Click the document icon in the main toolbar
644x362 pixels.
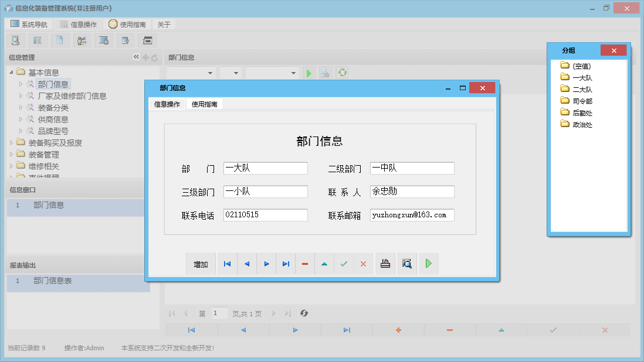click(x=60, y=40)
